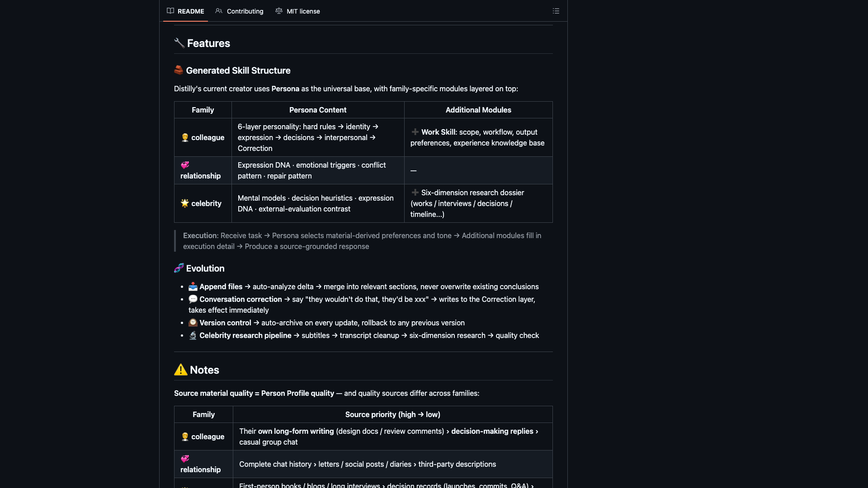This screenshot has height=488, width=868.
Task: Click 'own long-form writing' in colleague row
Action: [x=296, y=431]
